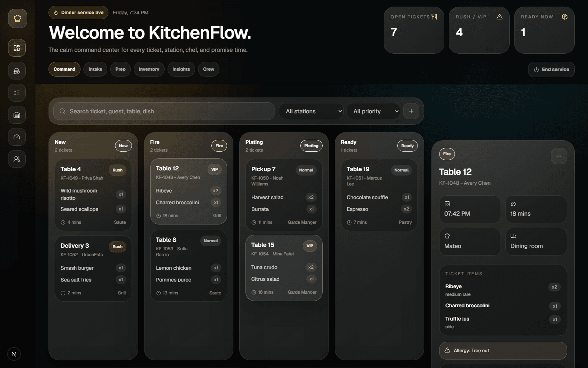This screenshot has width=588, height=368.
Task: Click the round N badge at bottom left
Action: click(14, 354)
